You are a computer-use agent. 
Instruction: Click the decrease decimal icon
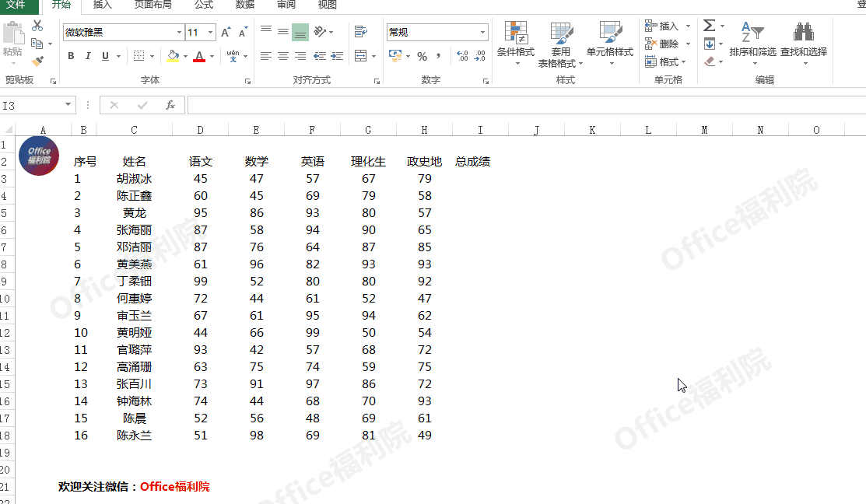coord(479,56)
